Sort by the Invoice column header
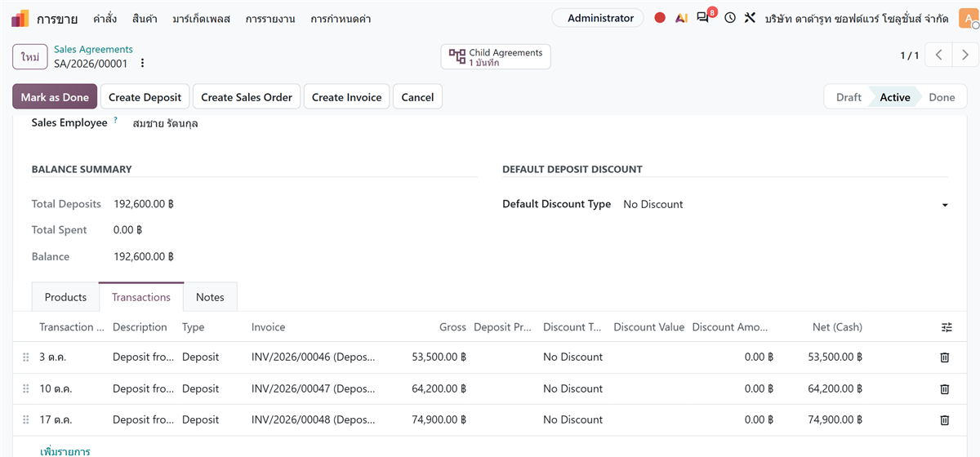The width and height of the screenshot is (980, 457). pyautogui.click(x=268, y=327)
